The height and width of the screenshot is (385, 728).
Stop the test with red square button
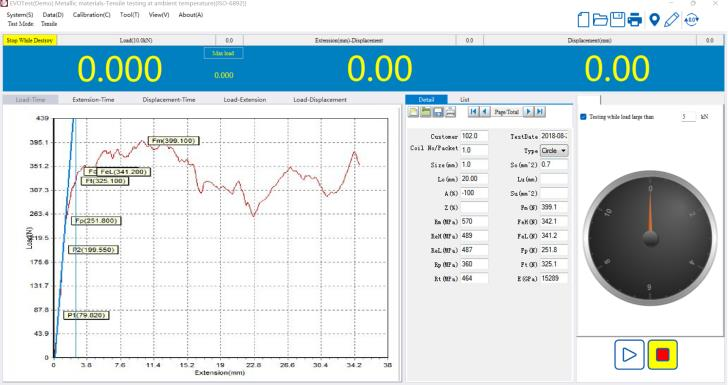(663, 355)
